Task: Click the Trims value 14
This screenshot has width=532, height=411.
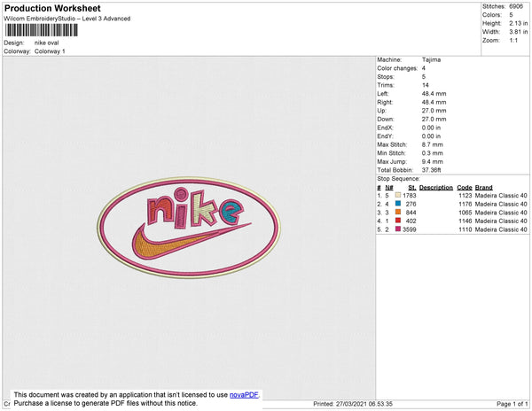Action: [426, 85]
